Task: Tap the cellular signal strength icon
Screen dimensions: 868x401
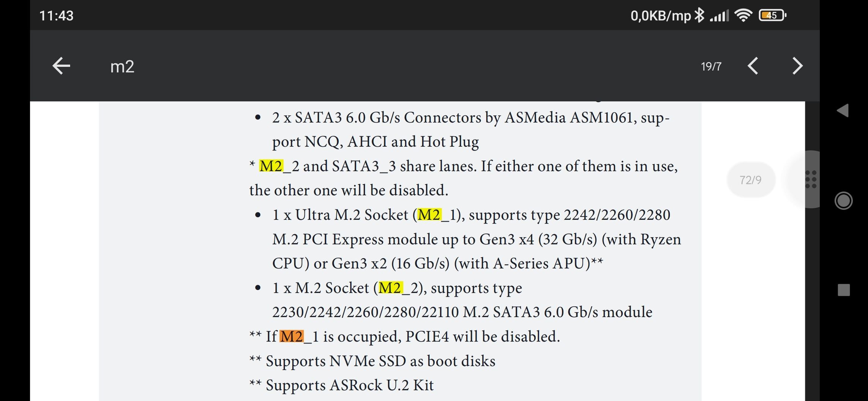Action: [x=720, y=16]
